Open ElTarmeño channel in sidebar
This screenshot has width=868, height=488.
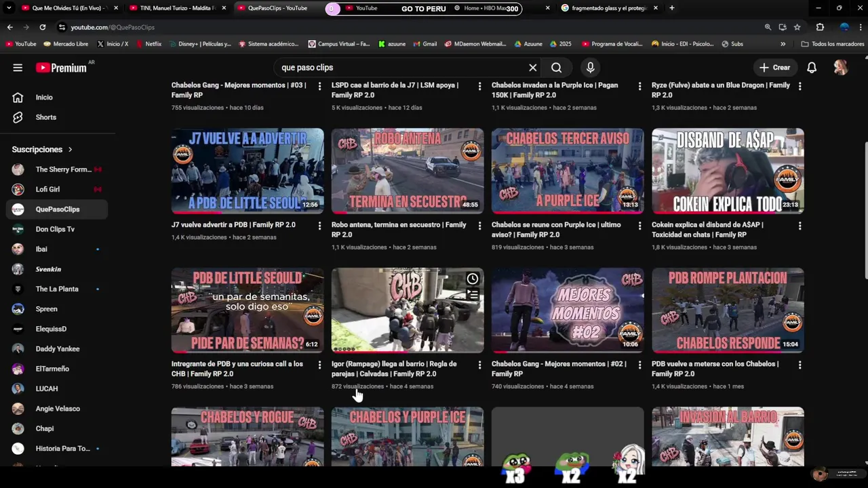point(57,369)
